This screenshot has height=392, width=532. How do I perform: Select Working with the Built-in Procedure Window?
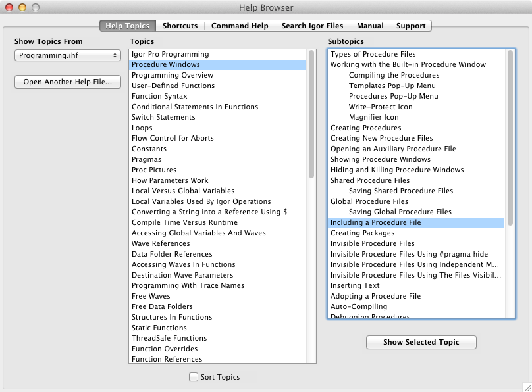[416, 64]
